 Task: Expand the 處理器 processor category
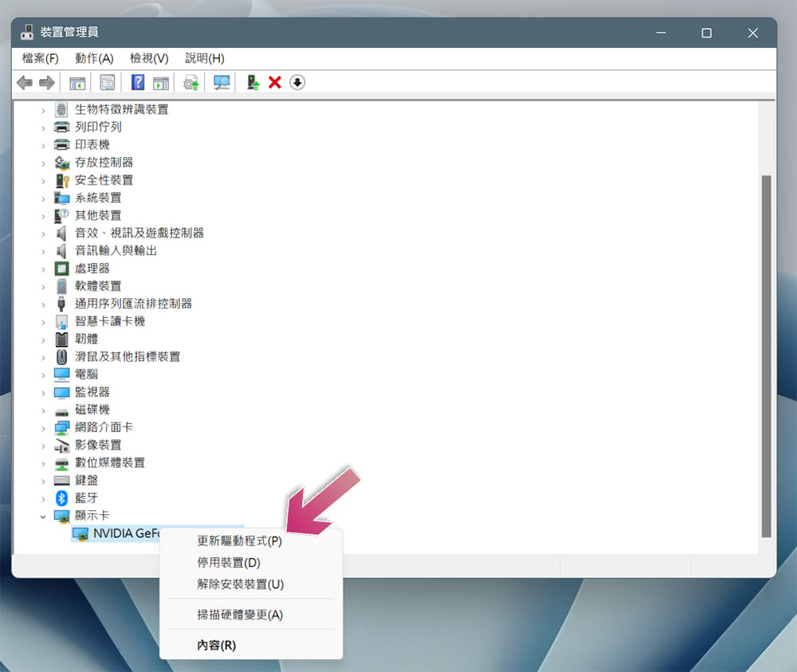[x=43, y=269]
